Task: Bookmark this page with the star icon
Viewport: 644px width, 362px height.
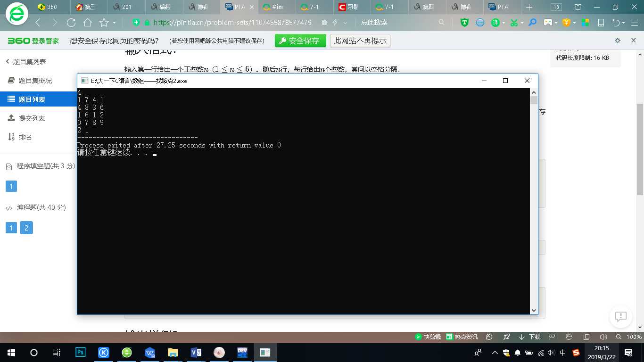Action: (x=104, y=23)
